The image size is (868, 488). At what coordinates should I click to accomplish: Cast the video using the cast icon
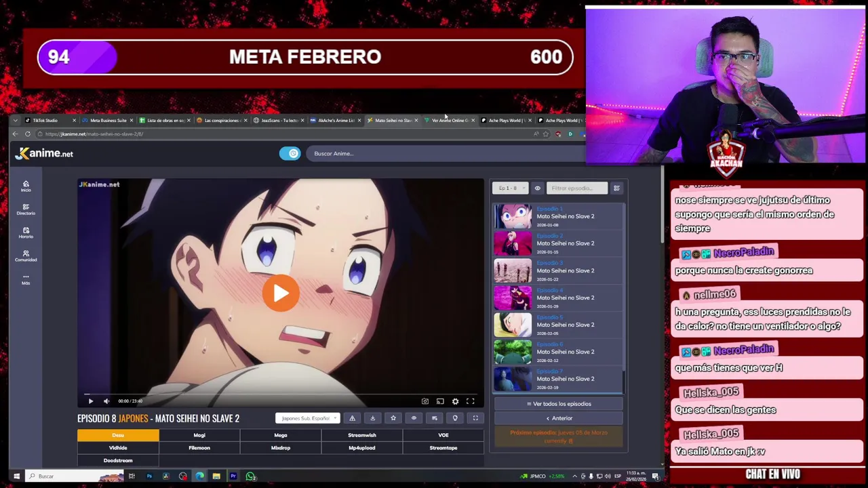click(x=440, y=401)
